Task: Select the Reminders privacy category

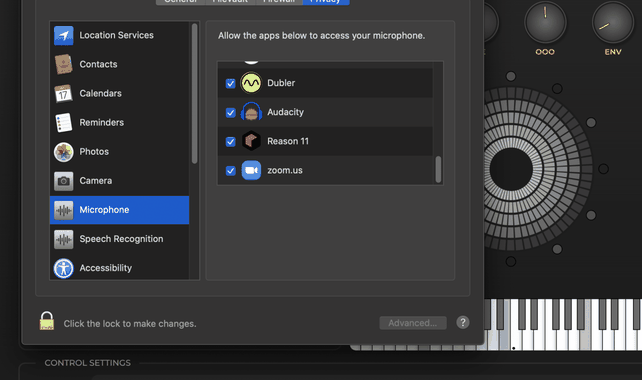Action: pyautogui.click(x=119, y=122)
